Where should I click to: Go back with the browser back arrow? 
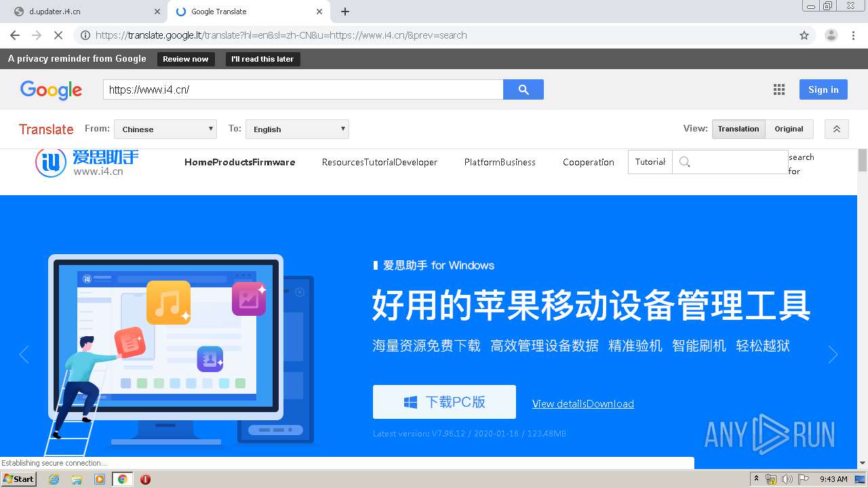[x=15, y=35]
